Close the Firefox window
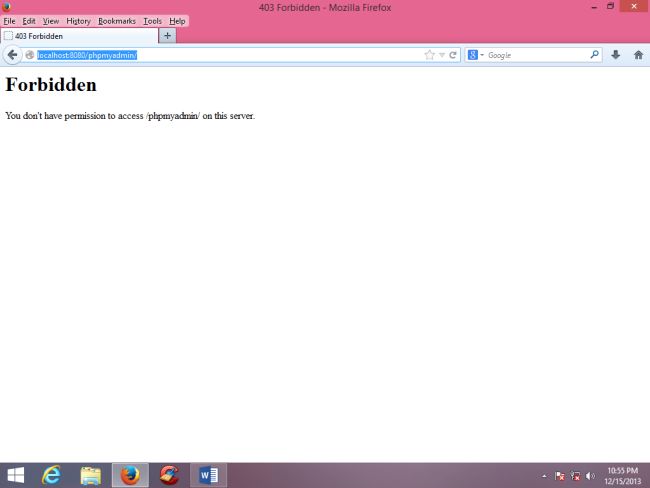This screenshot has width=650, height=488. click(x=634, y=6)
